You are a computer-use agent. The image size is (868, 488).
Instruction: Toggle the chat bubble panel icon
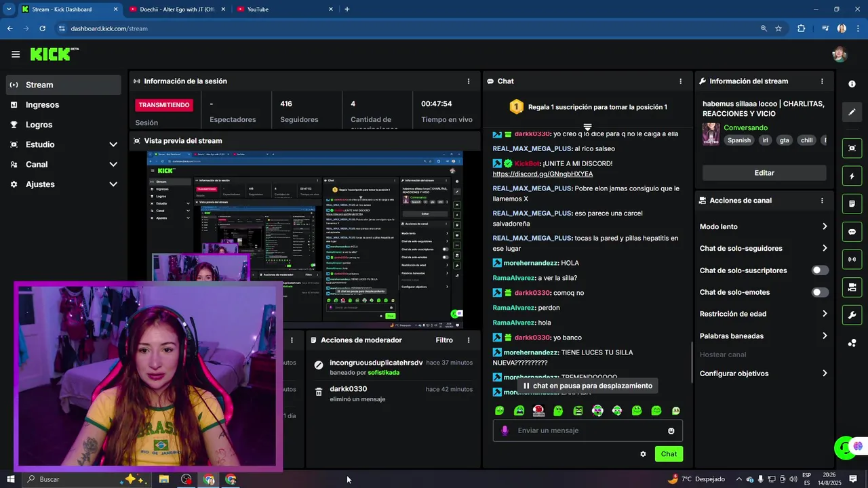(x=852, y=232)
